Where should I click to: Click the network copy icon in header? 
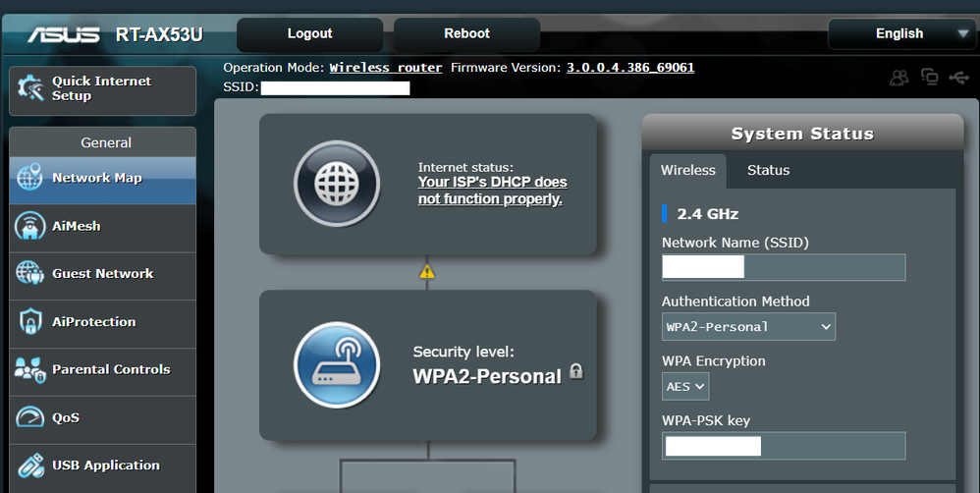929,78
